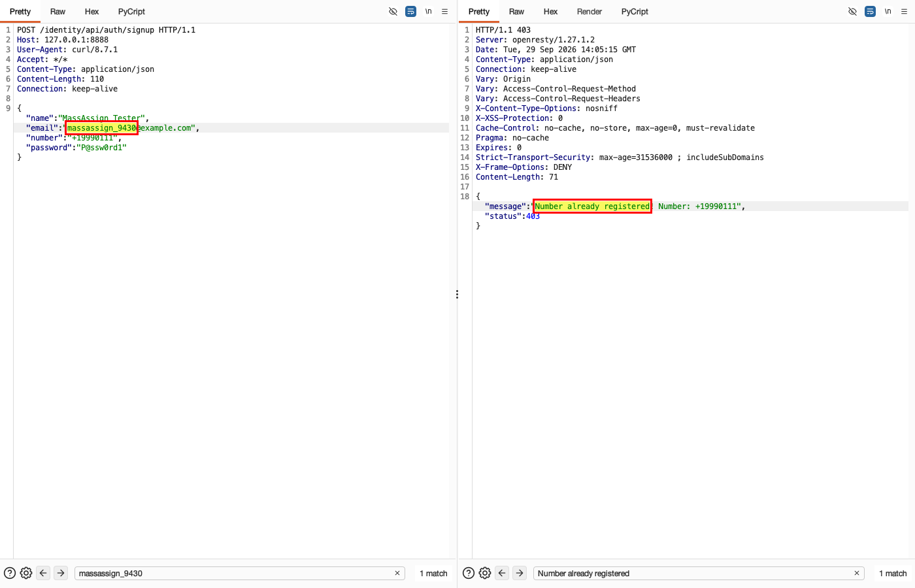
Task: Click the X-Frame-Options: DENY header
Action: click(x=524, y=167)
